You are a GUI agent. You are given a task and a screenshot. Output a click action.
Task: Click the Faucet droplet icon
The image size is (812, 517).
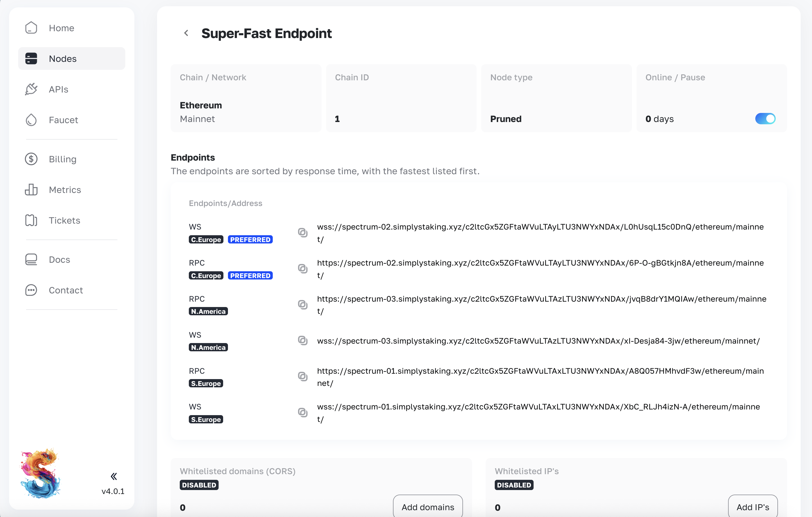31,120
